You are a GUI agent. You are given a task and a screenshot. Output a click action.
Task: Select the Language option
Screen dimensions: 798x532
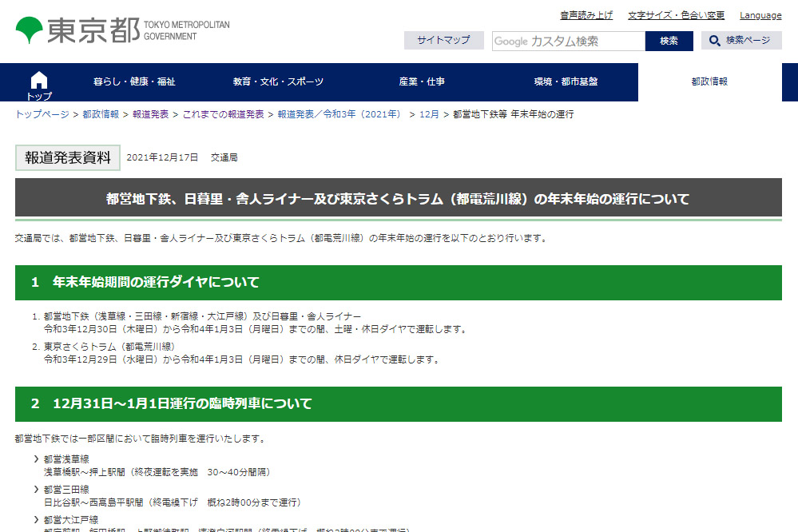click(x=760, y=14)
